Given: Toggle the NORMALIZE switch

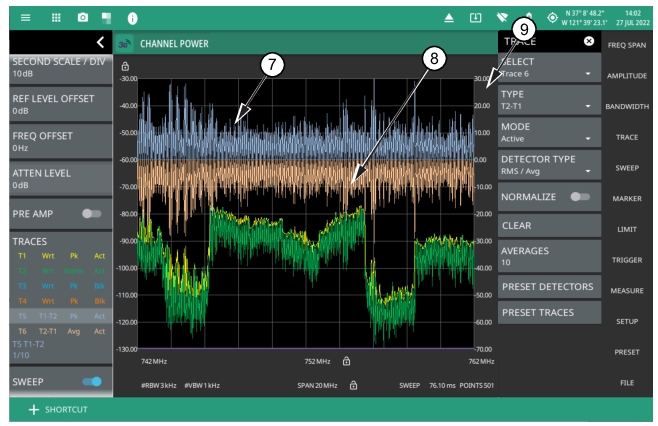Looking at the screenshot, I should (x=579, y=197).
